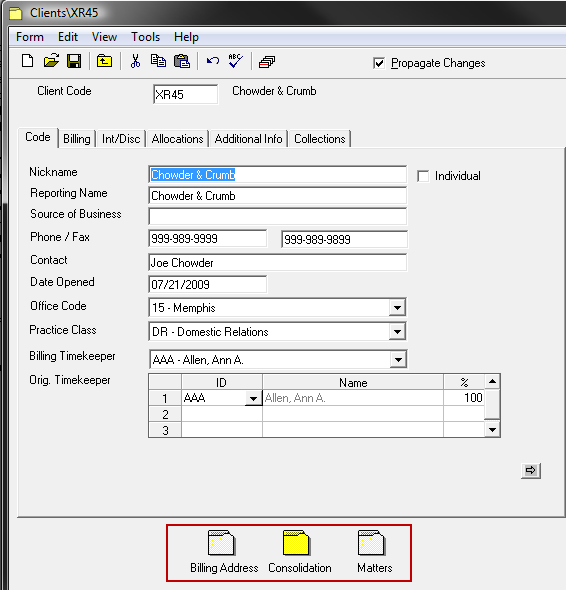Click the Copy icon in toolbar
This screenshot has height=590, width=566.
[158, 61]
